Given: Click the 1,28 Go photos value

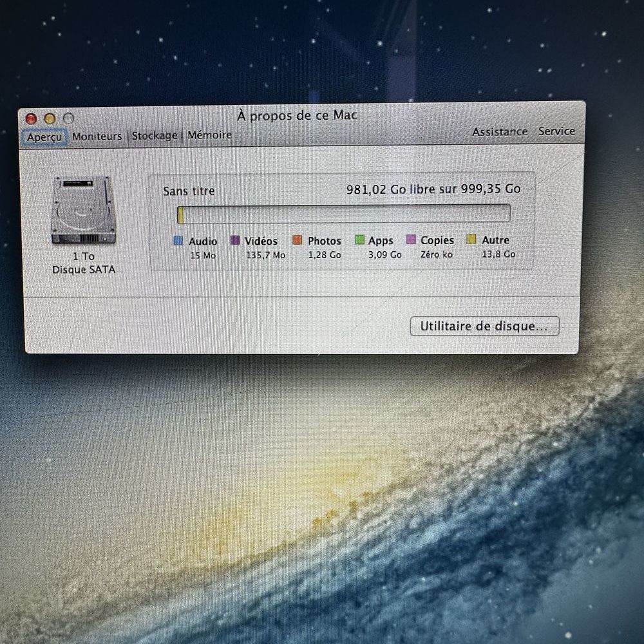Looking at the screenshot, I should [x=325, y=255].
